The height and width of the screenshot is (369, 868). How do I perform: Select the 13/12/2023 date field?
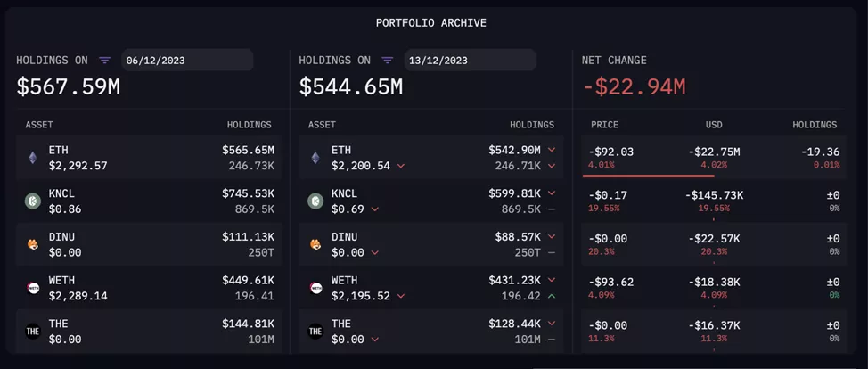pyautogui.click(x=469, y=61)
